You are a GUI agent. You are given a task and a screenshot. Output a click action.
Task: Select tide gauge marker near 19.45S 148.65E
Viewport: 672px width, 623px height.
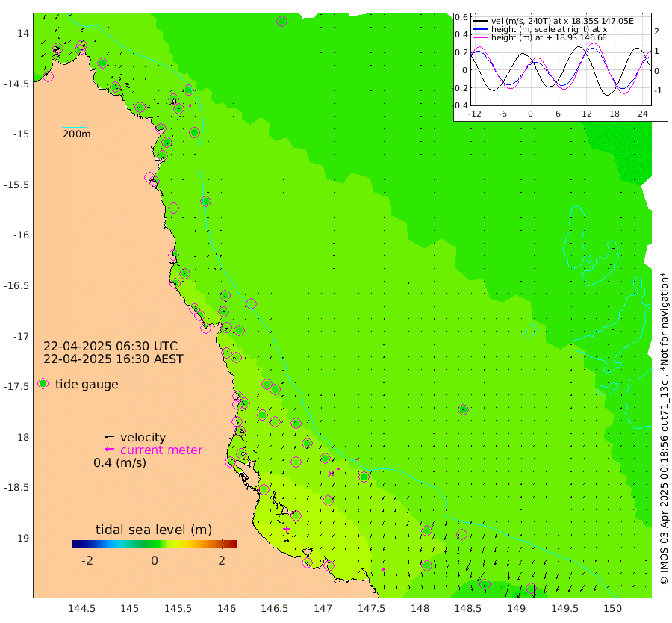pos(485,584)
